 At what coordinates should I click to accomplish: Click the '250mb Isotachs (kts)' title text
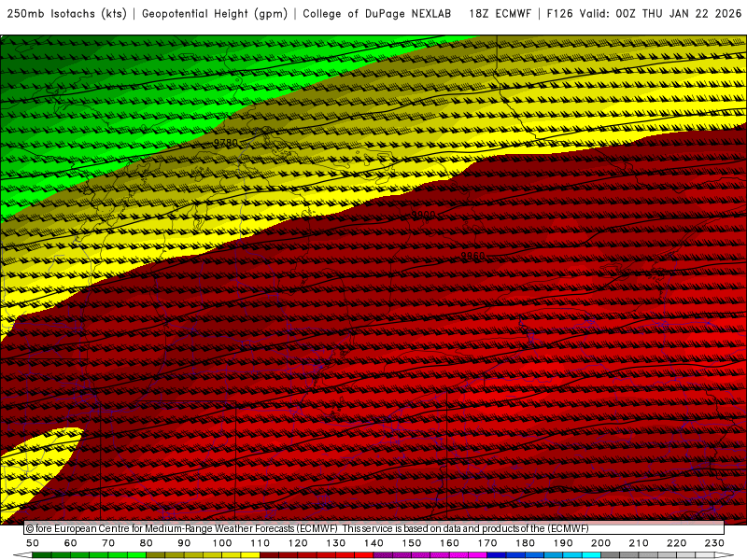pyautogui.click(x=66, y=14)
